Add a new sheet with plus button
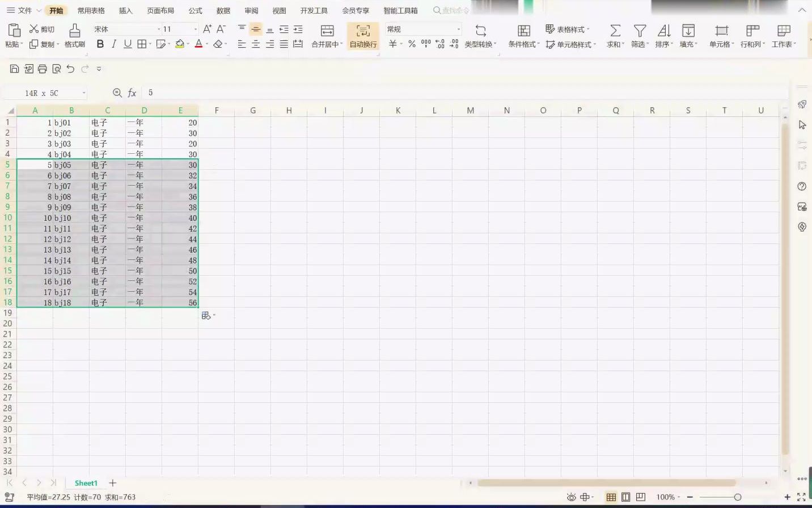Viewport: 812px width, 508px height. point(113,483)
